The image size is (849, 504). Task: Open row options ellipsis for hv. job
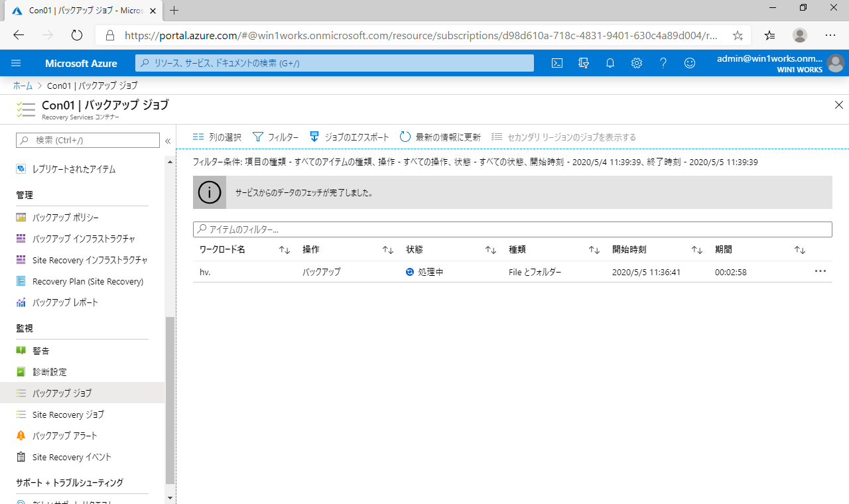820,271
